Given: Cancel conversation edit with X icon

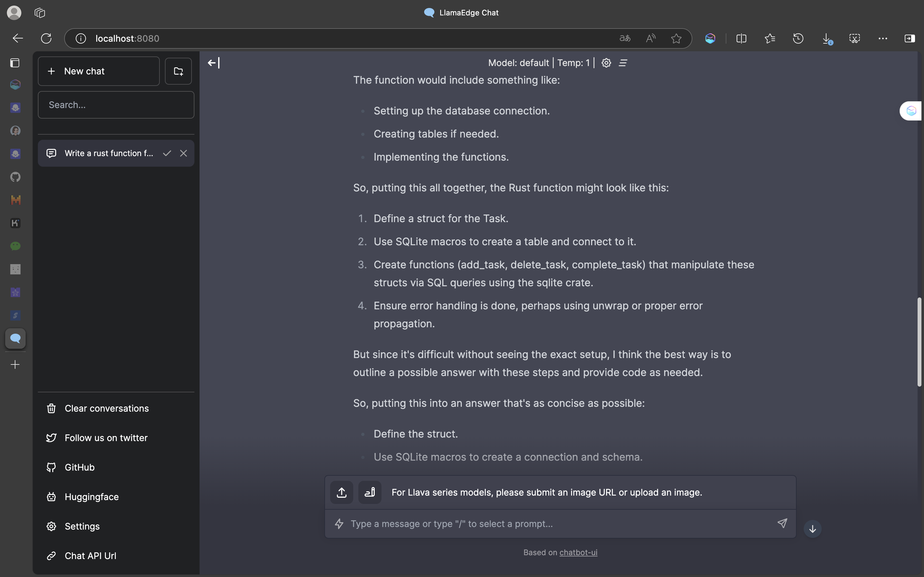Looking at the screenshot, I should [x=184, y=154].
